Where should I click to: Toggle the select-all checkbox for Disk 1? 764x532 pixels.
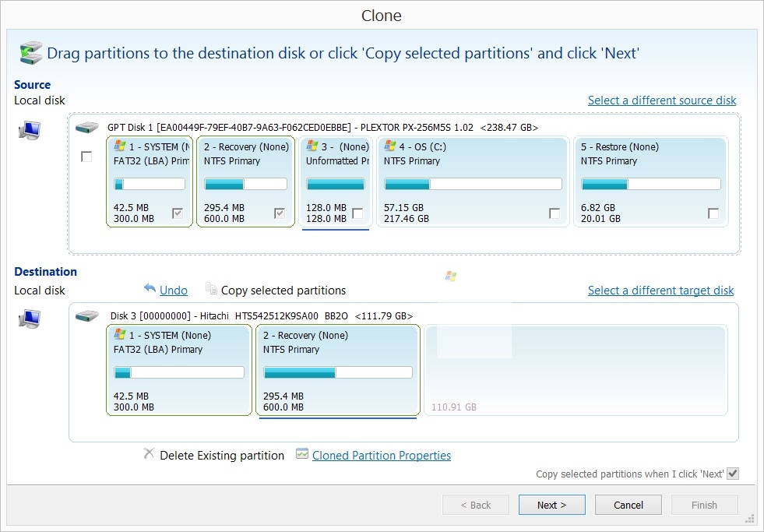pyautogui.click(x=86, y=157)
